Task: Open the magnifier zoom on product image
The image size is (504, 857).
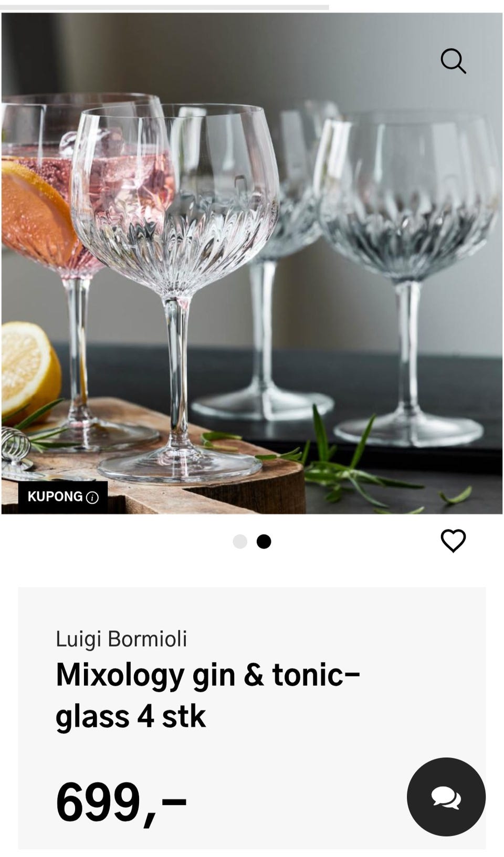Action: coord(453,61)
